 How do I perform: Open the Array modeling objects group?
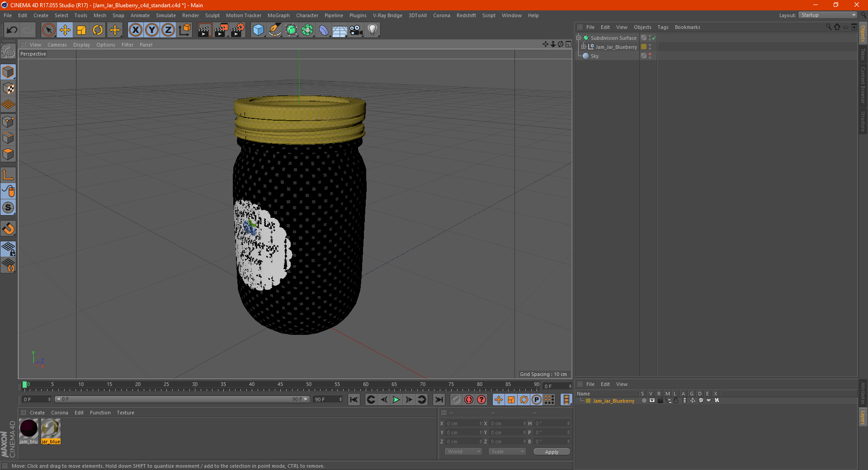coord(307,30)
